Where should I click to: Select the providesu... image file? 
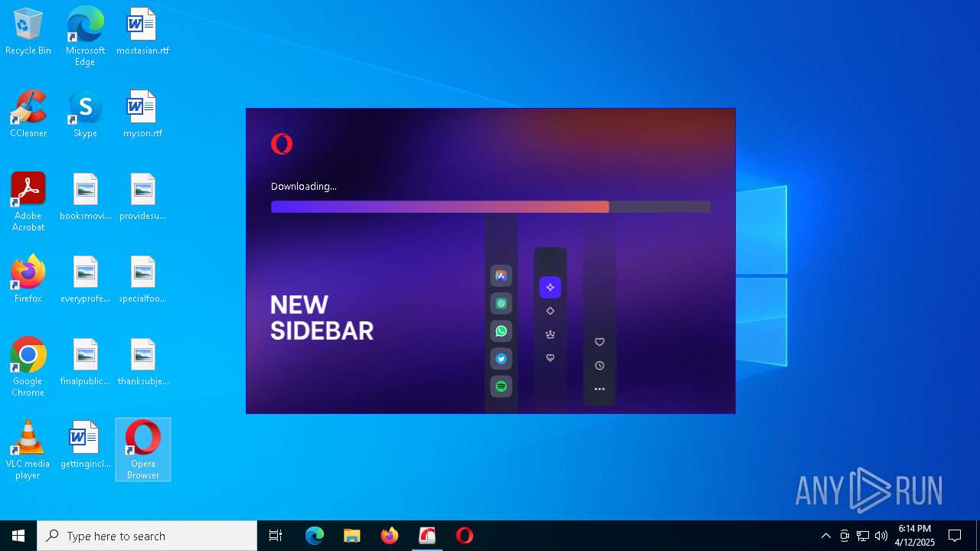[142, 197]
